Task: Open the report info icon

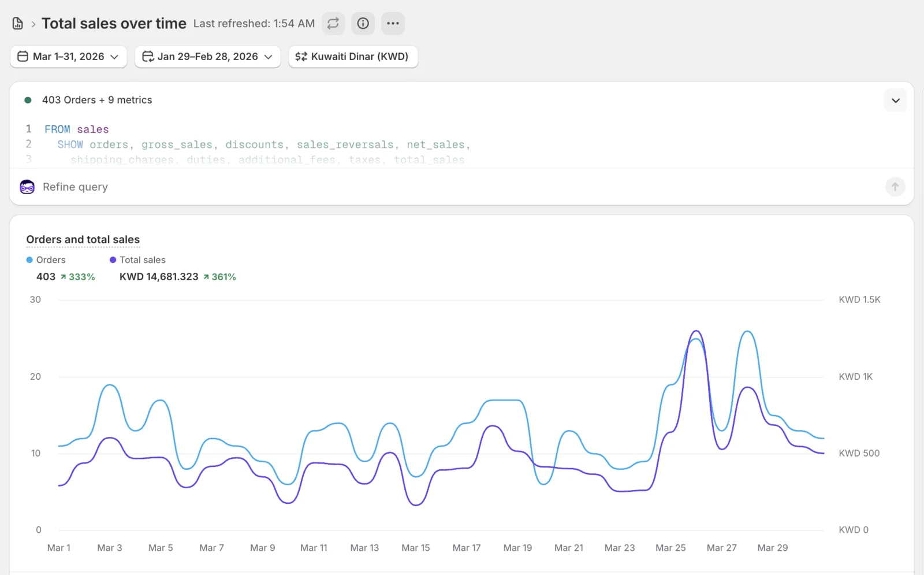Action: point(363,24)
